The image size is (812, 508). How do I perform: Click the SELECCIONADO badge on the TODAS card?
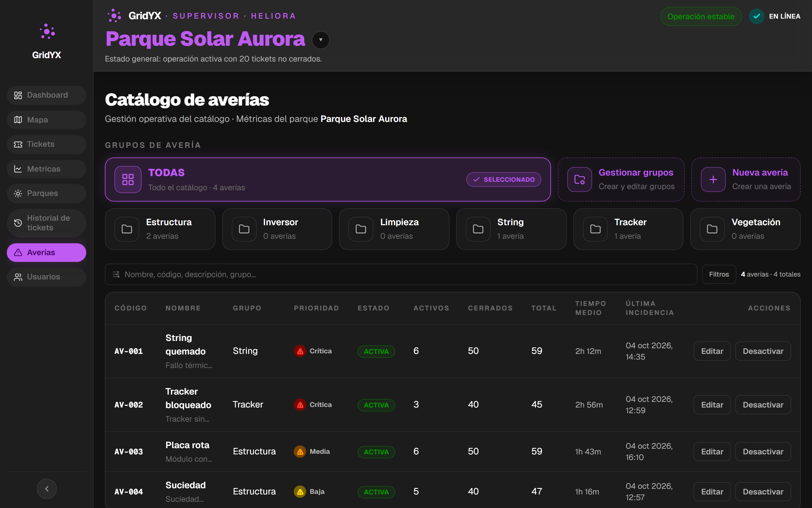point(503,179)
